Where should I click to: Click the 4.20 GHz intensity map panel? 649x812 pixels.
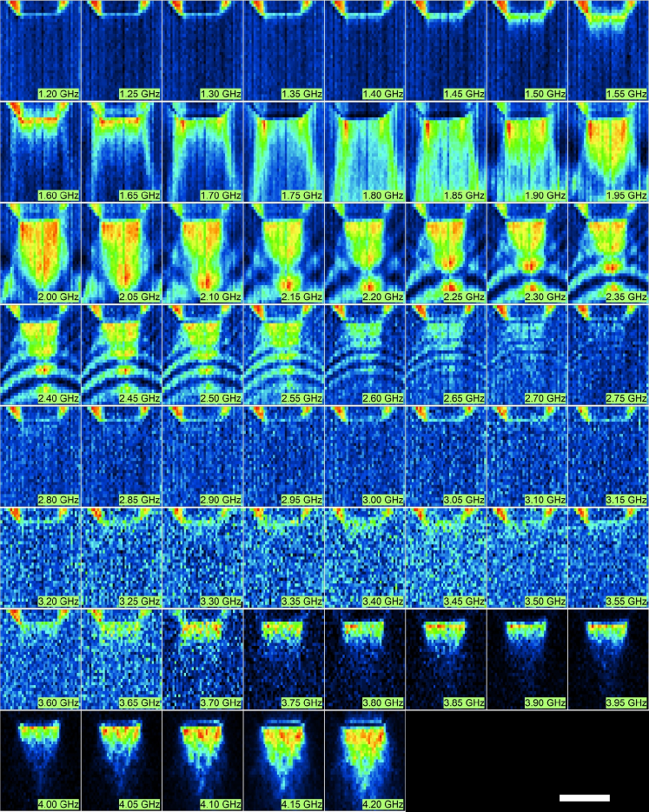[x=365, y=760]
